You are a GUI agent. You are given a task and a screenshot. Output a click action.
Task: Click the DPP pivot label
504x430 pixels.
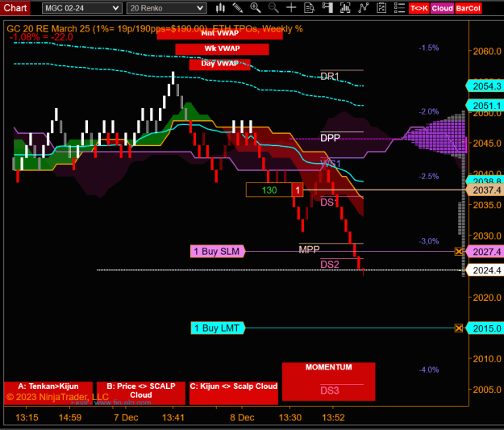330,138
